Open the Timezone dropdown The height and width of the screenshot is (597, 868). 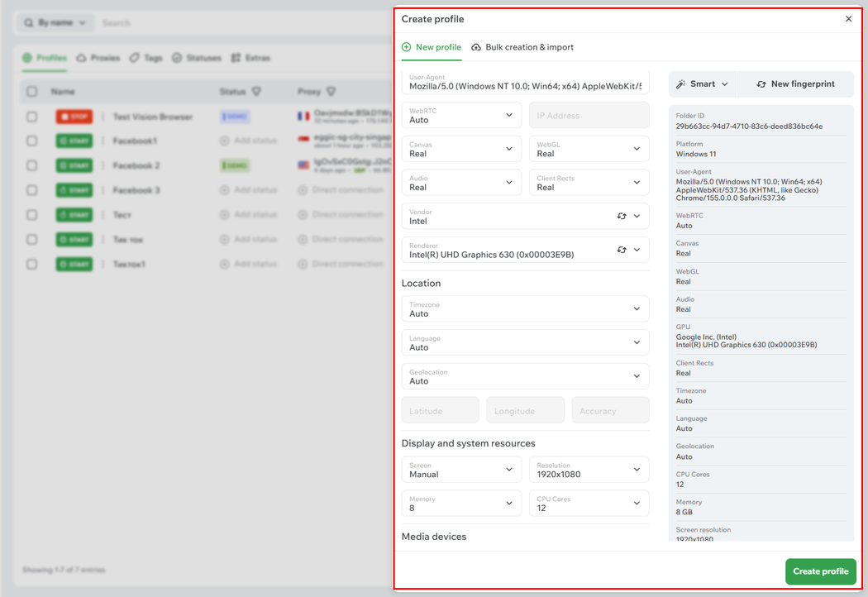coord(525,309)
